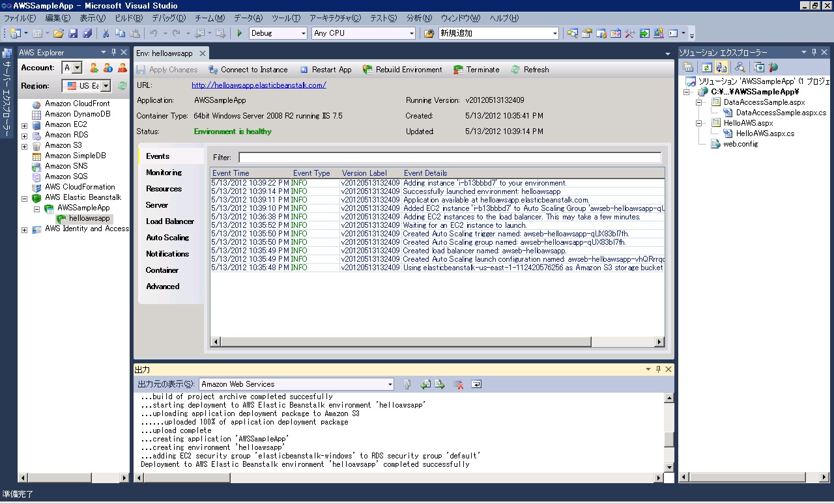The width and height of the screenshot is (834, 504).
Task: Expand AWS Identity and Access node
Action: pos(24,229)
